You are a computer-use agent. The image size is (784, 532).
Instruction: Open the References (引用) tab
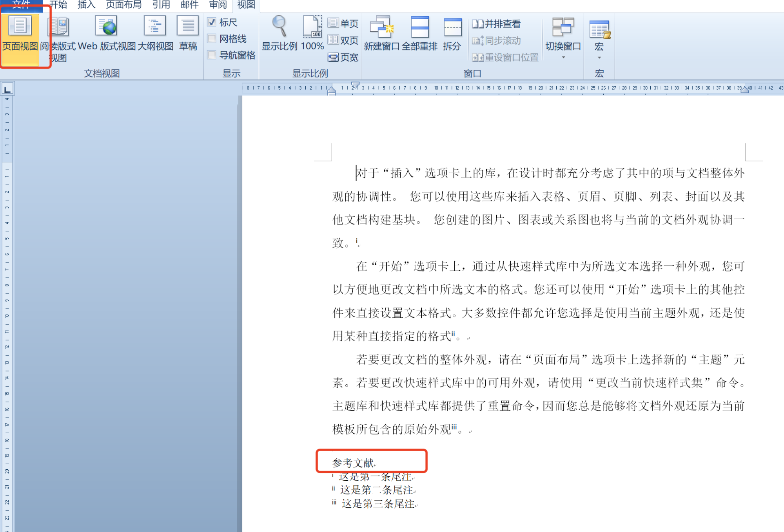[x=161, y=5]
